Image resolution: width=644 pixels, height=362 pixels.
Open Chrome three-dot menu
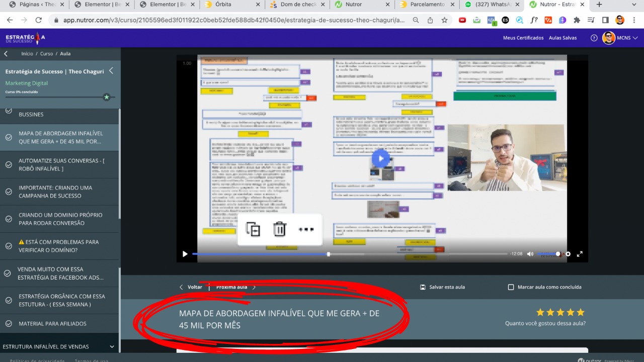pos(634,20)
